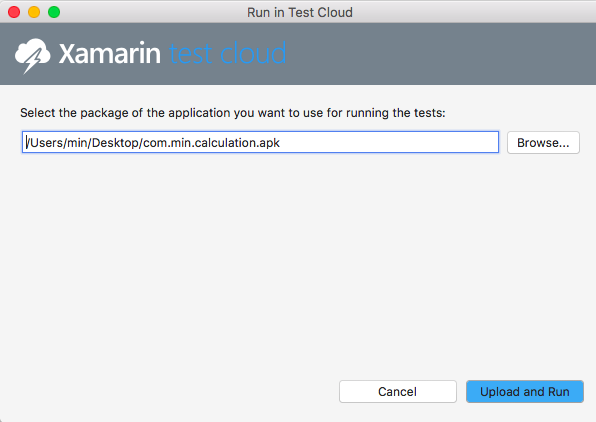
Task: Zoom the window with the green button
Action: [54, 12]
